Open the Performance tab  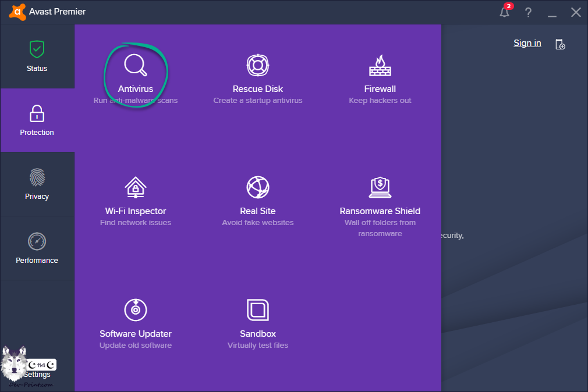pos(37,248)
